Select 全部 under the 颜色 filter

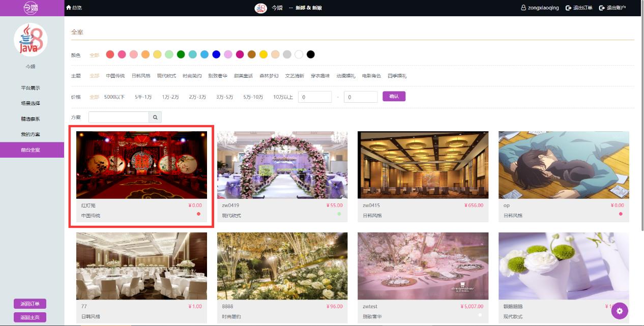95,54
